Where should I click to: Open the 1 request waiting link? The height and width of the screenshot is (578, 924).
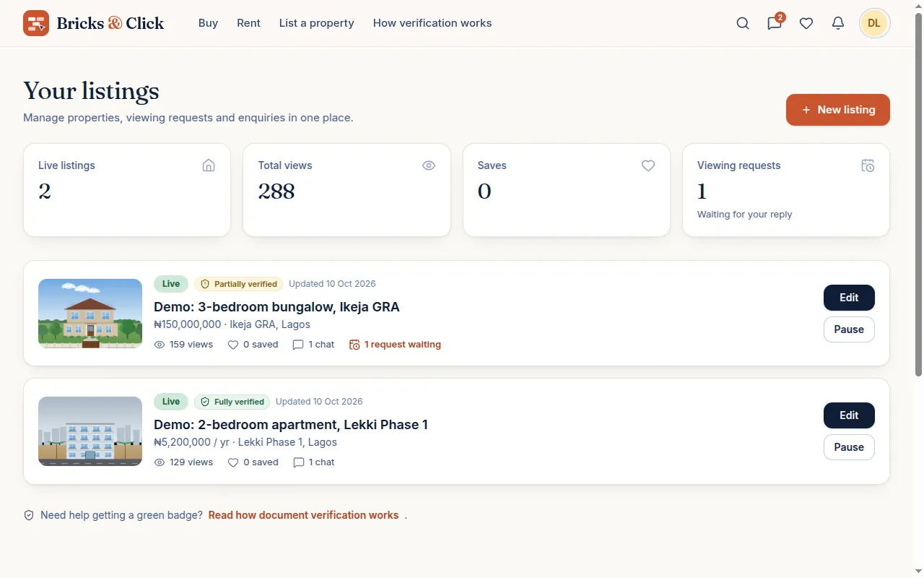395,345
